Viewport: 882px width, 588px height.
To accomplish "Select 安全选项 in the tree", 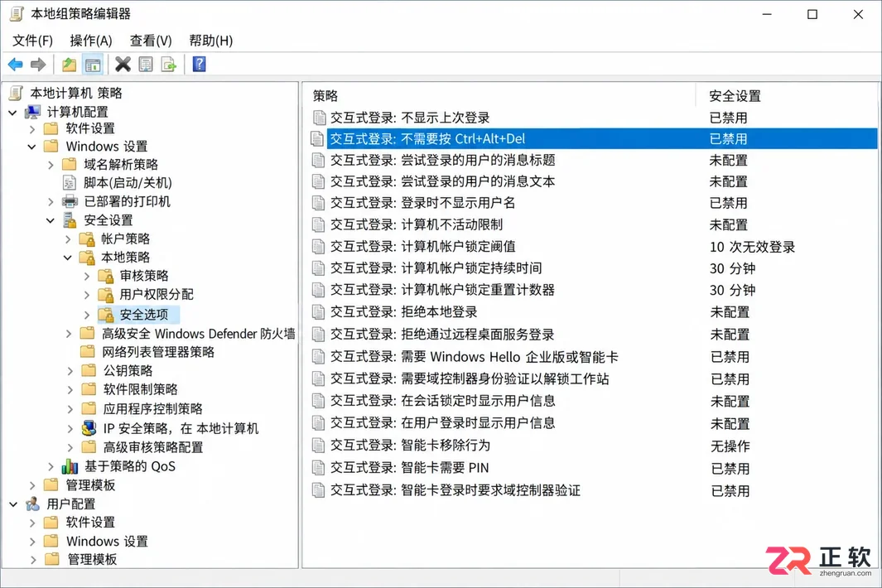I will click(144, 314).
